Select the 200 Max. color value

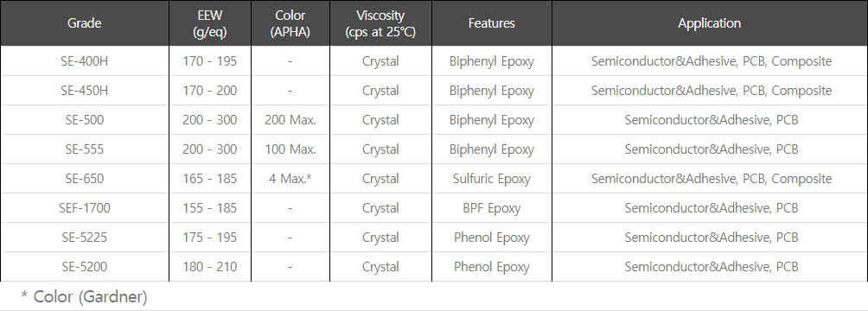[290, 119]
